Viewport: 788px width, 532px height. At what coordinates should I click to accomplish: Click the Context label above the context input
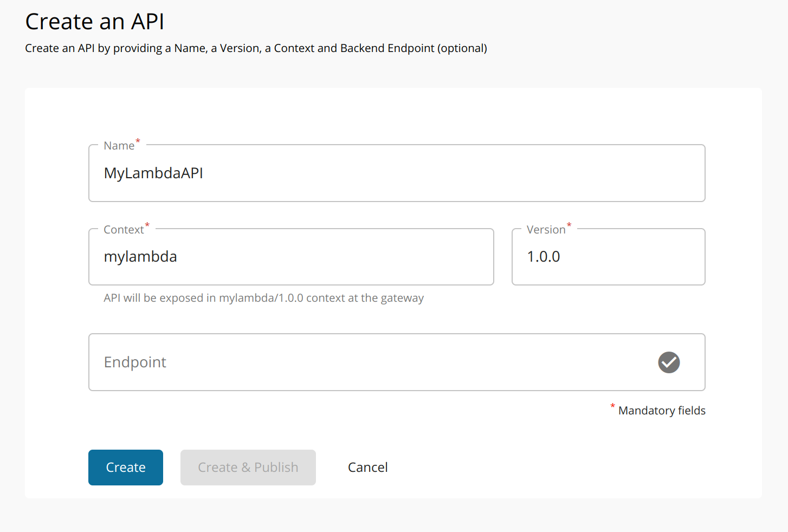[123, 229]
